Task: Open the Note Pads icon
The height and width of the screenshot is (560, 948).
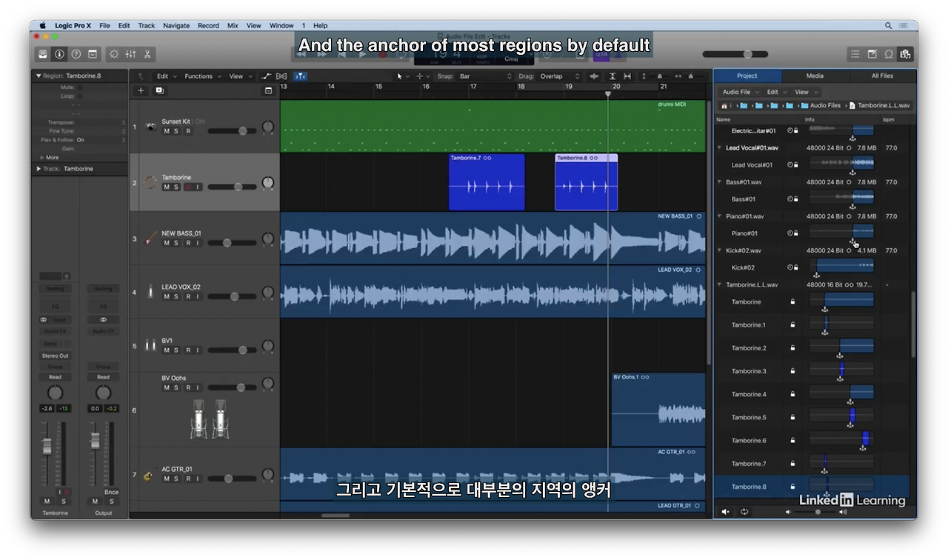Action: point(872,54)
